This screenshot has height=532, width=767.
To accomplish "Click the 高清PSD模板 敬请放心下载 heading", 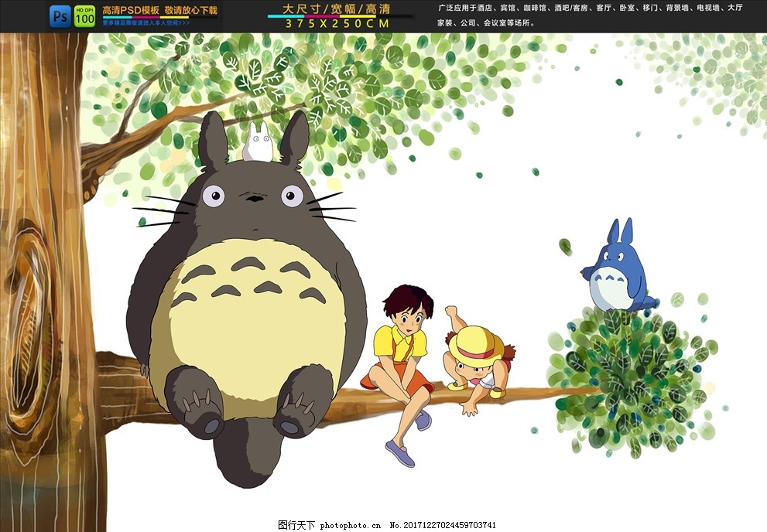I will point(160,10).
